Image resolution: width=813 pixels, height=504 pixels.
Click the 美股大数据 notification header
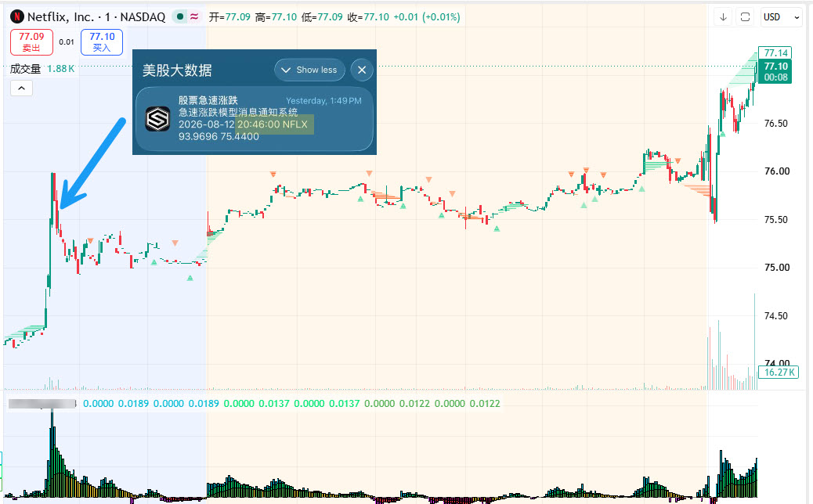tap(177, 70)
